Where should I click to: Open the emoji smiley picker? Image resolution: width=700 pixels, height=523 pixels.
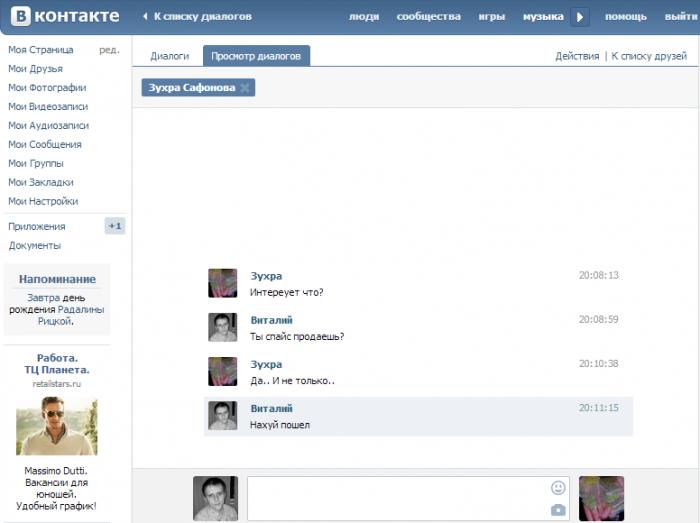click(558, 488)
